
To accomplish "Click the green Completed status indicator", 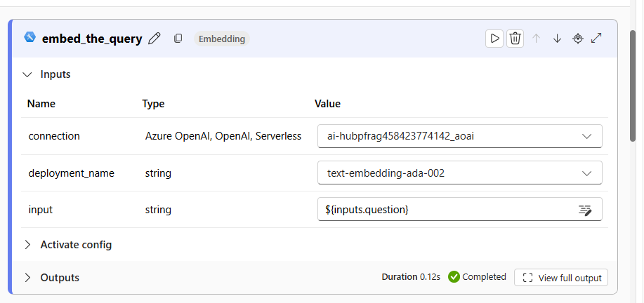I will (x=478, y=277).
